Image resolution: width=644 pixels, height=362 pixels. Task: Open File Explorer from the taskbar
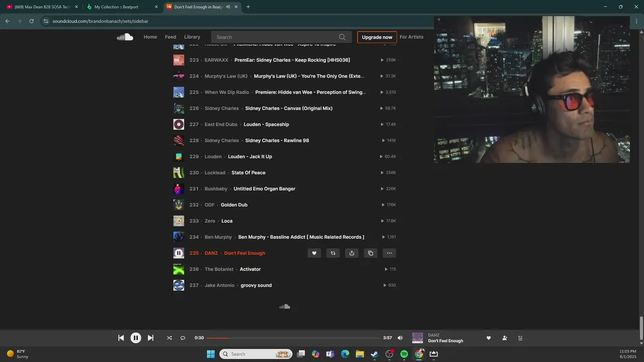(x=360, y=354)
